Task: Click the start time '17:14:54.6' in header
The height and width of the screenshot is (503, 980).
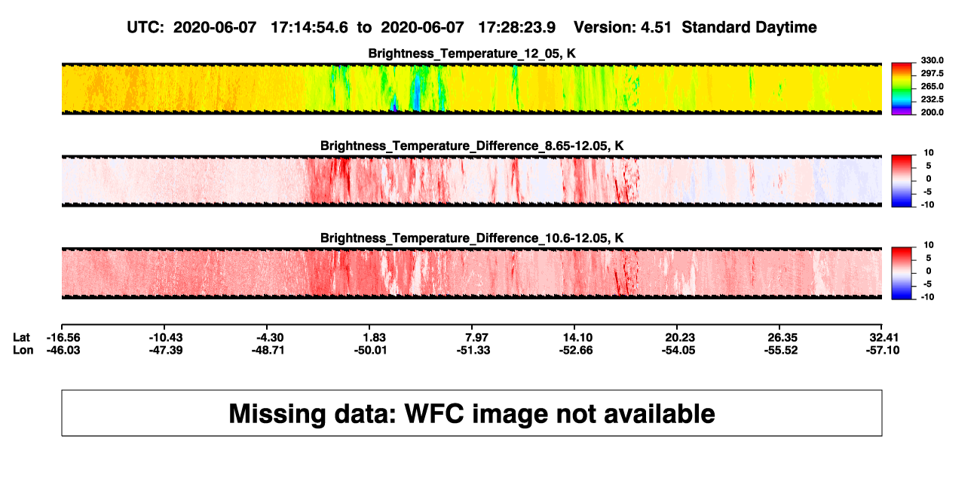Action: [309, 28]
